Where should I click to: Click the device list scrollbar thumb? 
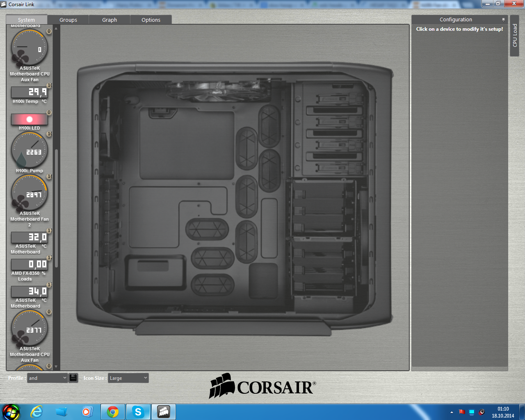coord(56,208)
